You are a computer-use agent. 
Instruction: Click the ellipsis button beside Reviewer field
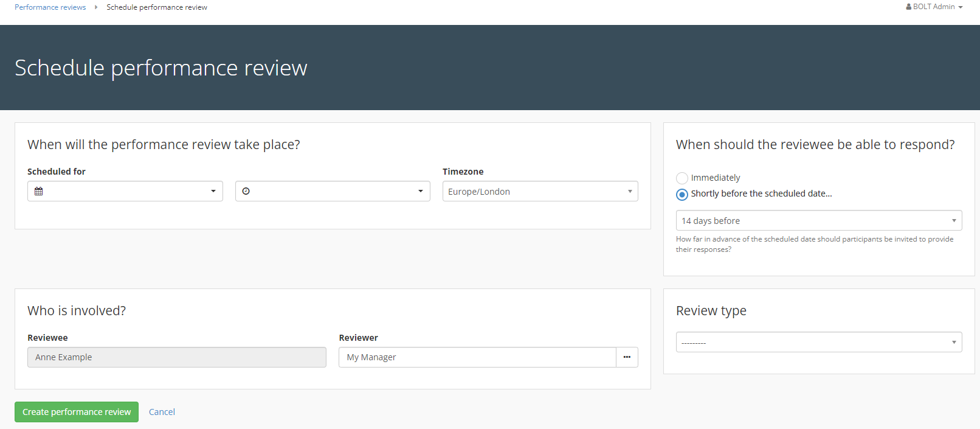pos(627,357)
